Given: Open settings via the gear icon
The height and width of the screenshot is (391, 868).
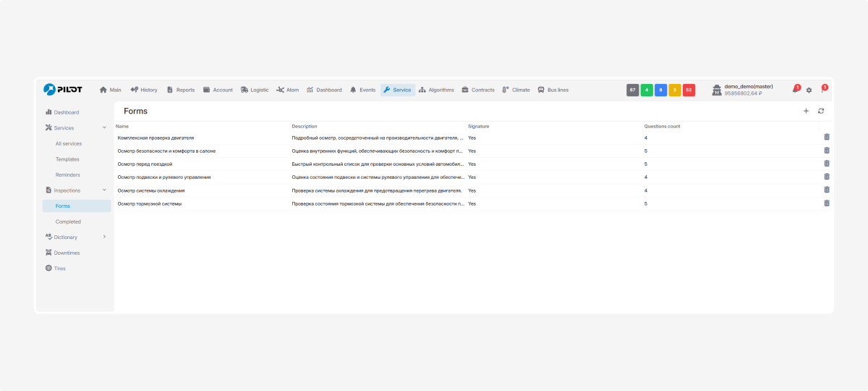Looking at the screenshot, I should point(809,91).
